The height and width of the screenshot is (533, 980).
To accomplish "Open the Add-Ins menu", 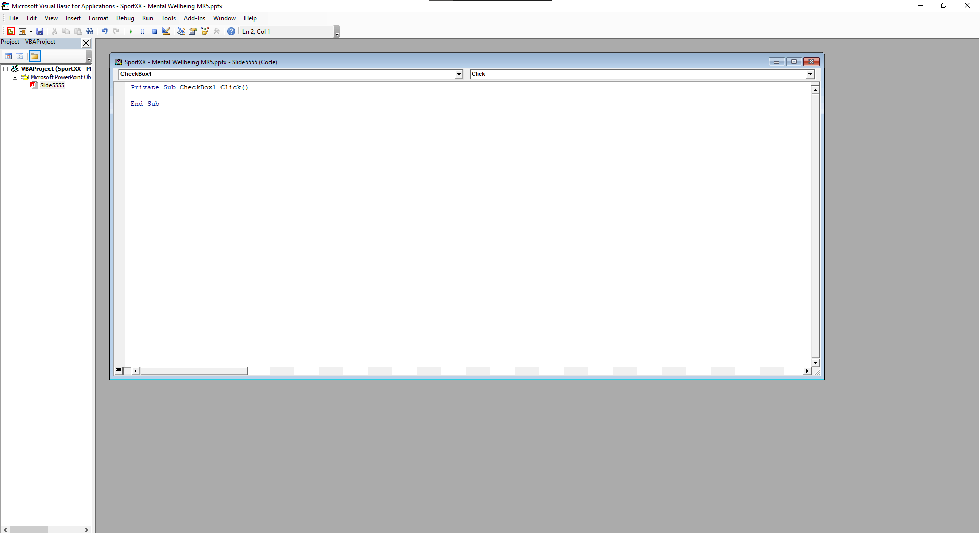I will point(194,18).
